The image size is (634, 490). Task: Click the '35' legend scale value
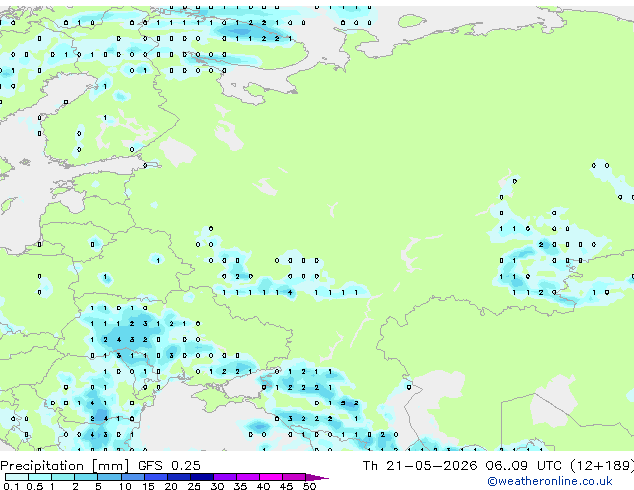tap(240, 486)
